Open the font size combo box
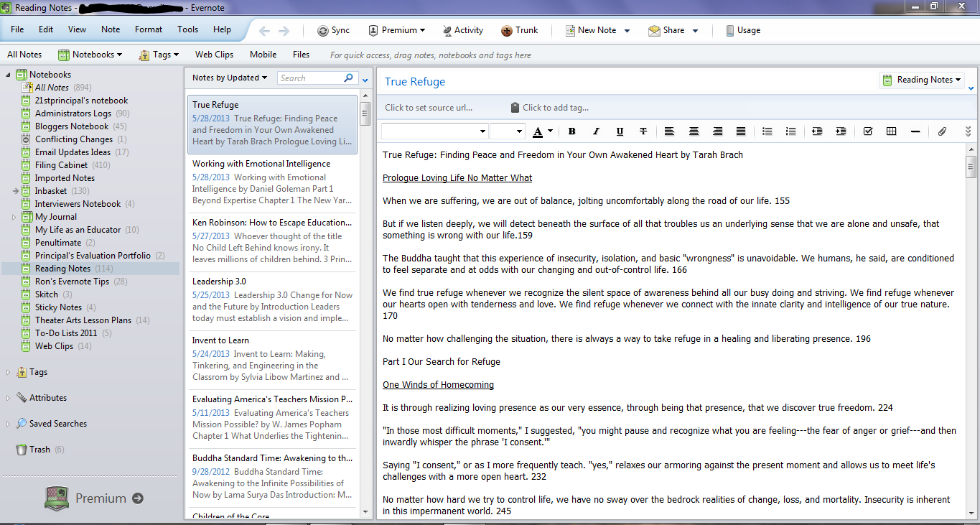Screen dimensions: 980x525 (508, 131)
